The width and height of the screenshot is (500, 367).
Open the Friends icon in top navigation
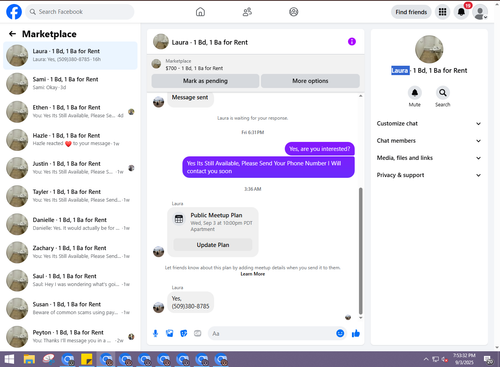pyautogui.click(x=247, y=12)
